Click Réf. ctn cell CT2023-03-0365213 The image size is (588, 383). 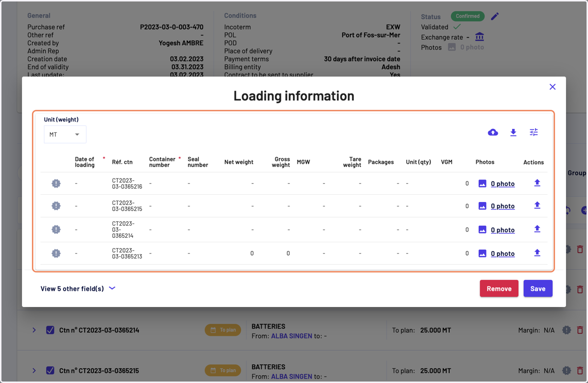[x=127, y=254]
